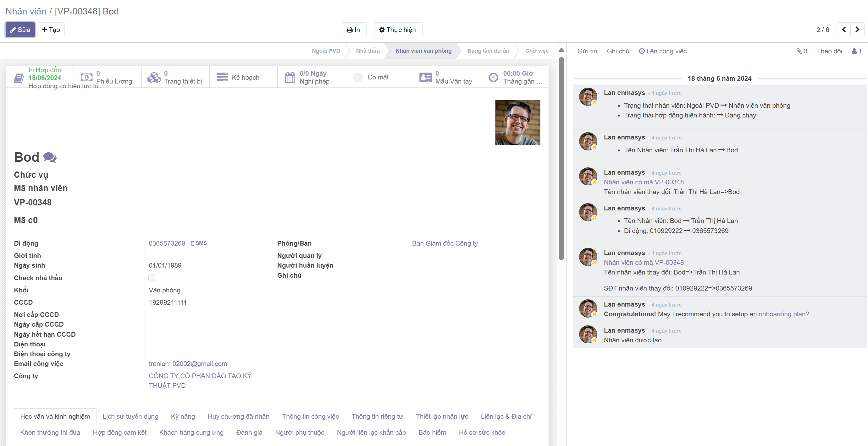Click the chat bubbles icon beside Bod

pyautogui.click(x=50, y=157)
